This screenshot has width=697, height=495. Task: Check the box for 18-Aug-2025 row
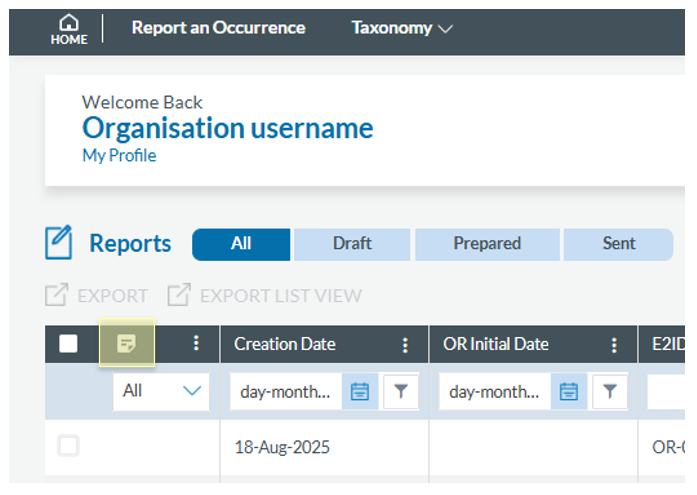coord(68,446)
